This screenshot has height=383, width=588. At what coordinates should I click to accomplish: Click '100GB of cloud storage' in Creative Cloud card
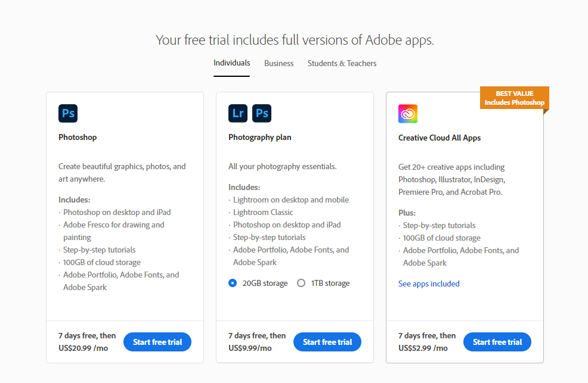pyautogui.click(x=442, y=238)
